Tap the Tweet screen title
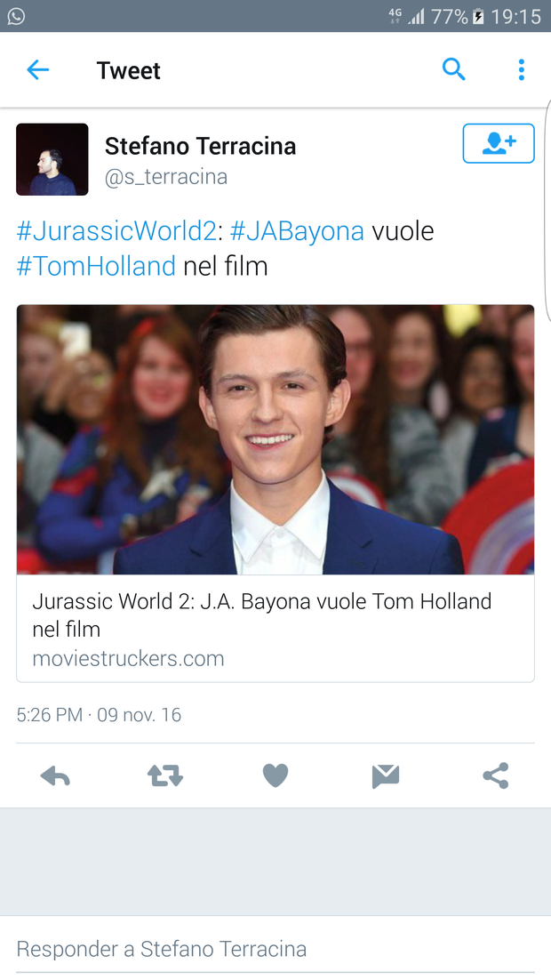 click(x=129, y=70)
